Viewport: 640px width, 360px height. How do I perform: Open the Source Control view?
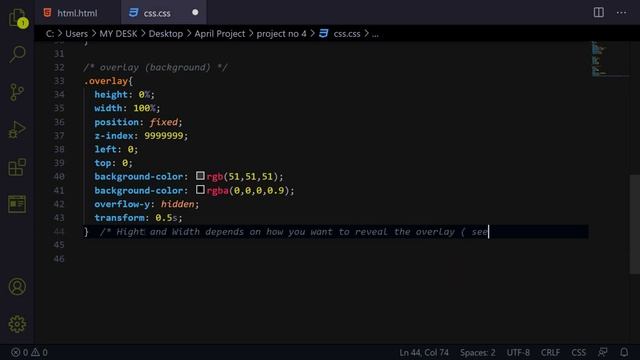[17, 92]
